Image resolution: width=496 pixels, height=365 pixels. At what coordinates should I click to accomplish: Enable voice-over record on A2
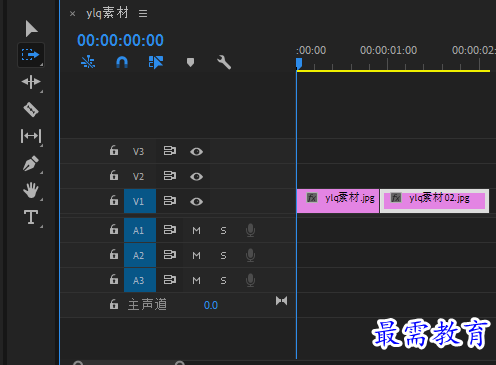point(250,255)
